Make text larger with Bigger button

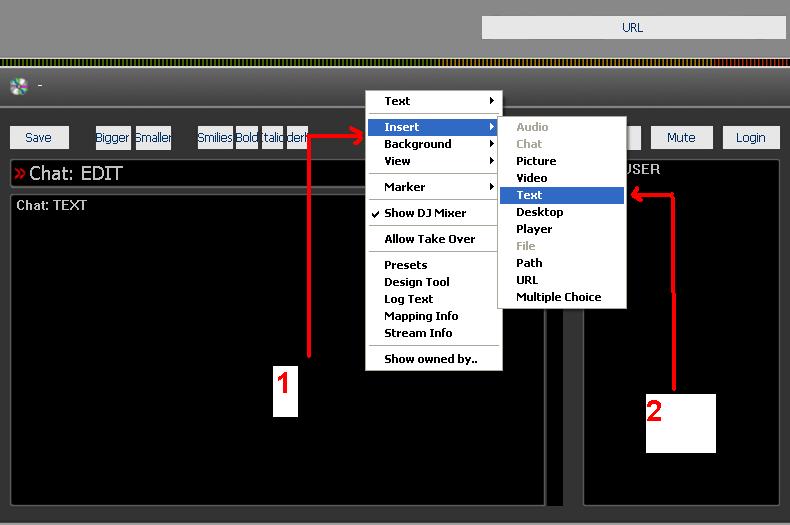click(x=113, y=138)
